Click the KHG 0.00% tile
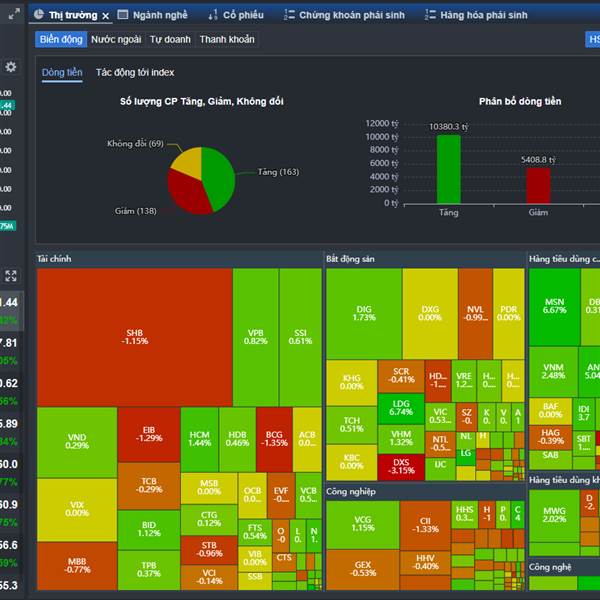The image size is (600, 600). 352,383
